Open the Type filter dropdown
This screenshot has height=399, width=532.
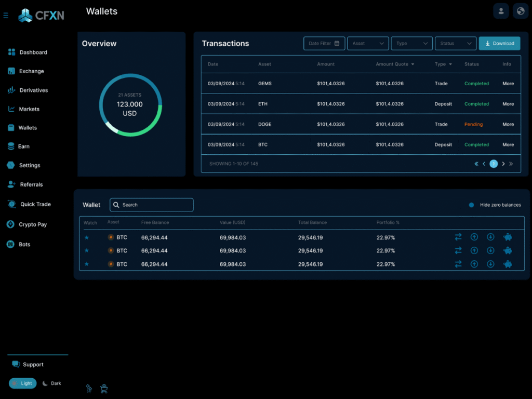(411, 44)
